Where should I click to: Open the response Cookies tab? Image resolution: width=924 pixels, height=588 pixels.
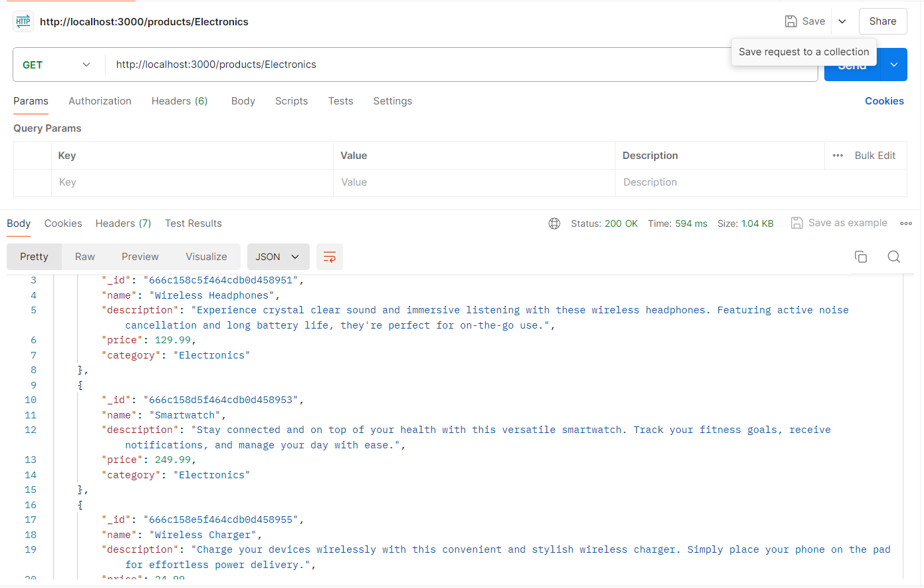[x=63, y=223]
